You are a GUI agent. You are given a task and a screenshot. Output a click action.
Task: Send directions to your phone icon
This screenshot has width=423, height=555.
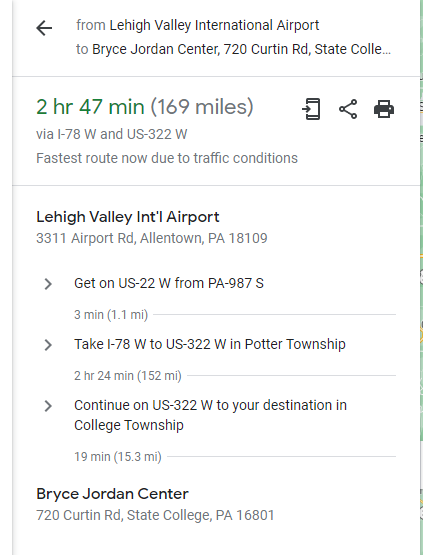click(x=312, y=109)
